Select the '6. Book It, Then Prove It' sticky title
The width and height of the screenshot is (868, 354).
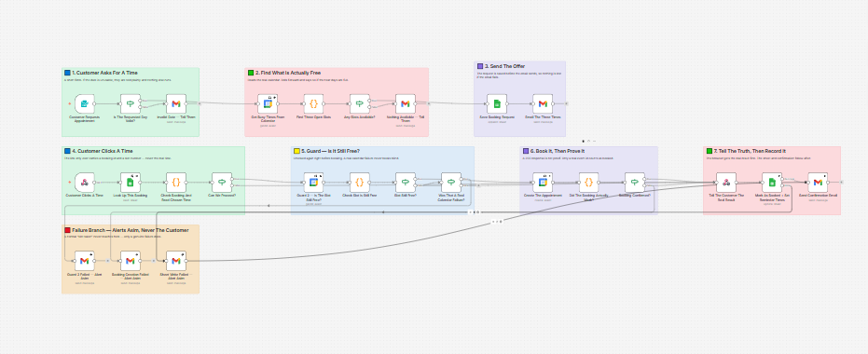point(558,151)
